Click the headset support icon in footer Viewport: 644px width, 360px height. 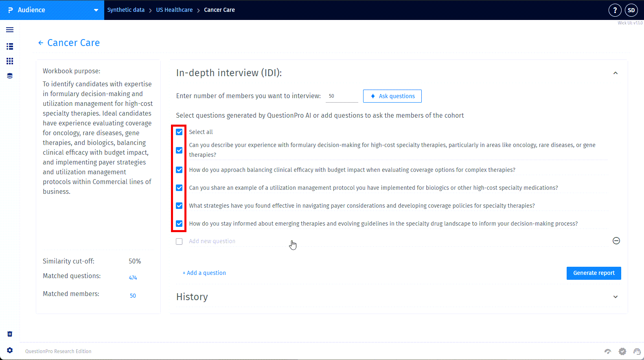click(637, 351)
